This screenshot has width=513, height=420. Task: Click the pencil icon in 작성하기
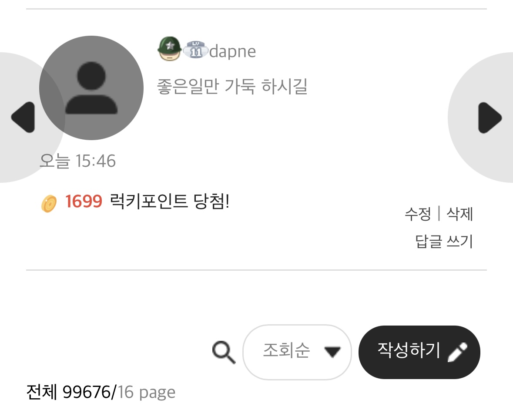tap(457, 352)
